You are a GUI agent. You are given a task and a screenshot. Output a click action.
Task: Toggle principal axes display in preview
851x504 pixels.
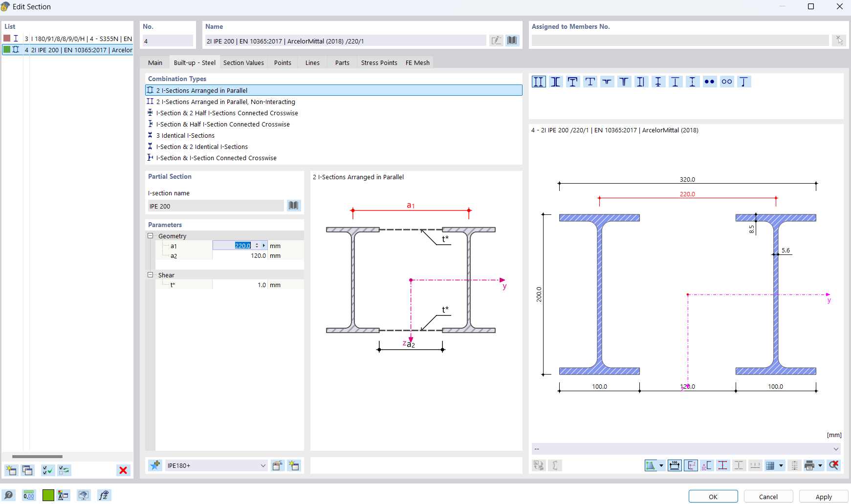691,465
